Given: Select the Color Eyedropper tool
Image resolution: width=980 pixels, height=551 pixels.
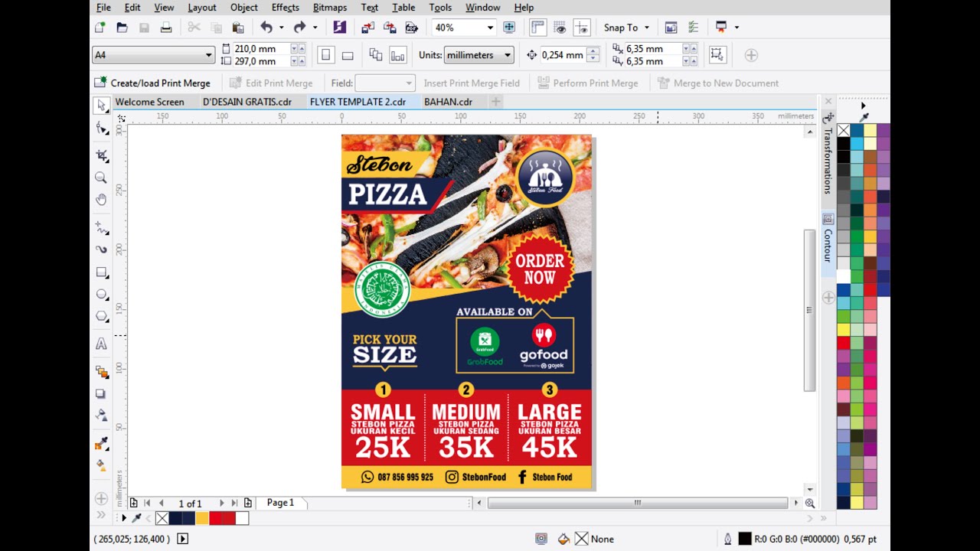Looking at the screenshot, I should (101, 444).
